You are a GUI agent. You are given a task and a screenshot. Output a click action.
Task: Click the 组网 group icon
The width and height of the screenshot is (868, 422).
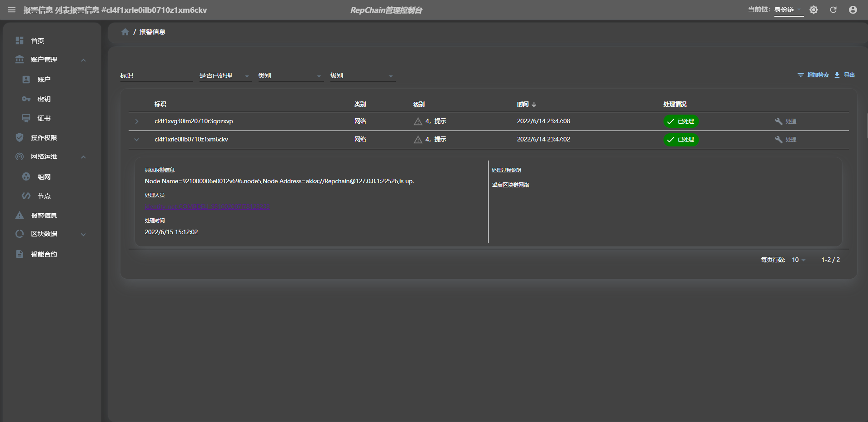point(26,176)
